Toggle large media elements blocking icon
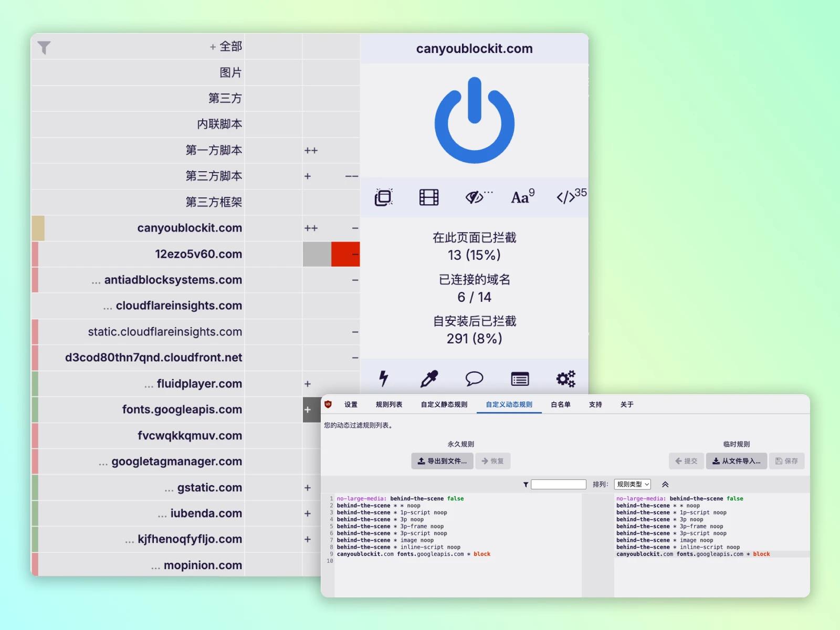 429,197
